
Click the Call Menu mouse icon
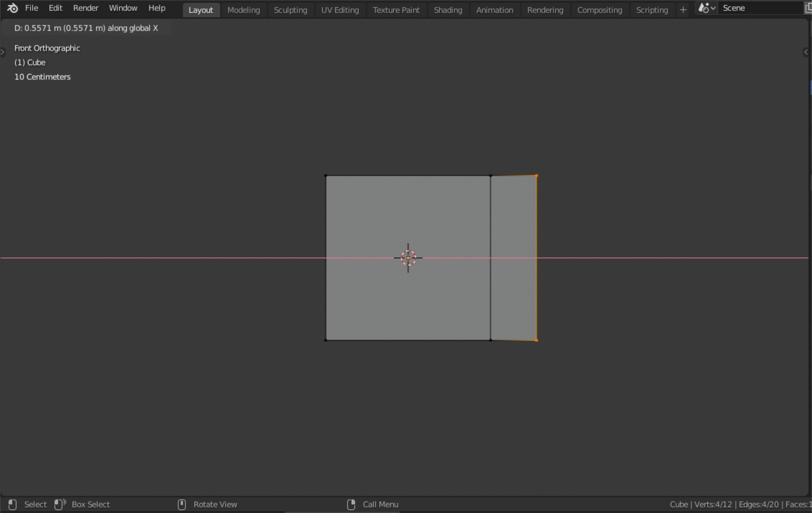[x=351, y=505]
